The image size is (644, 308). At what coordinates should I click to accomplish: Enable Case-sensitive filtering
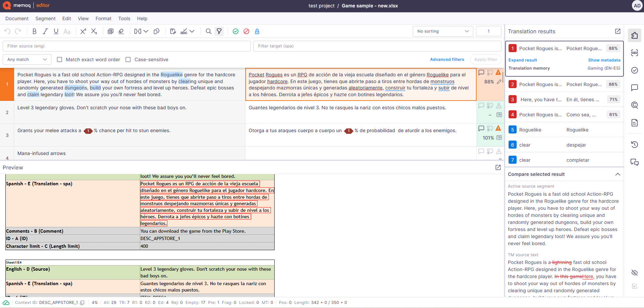coord(128,60)
